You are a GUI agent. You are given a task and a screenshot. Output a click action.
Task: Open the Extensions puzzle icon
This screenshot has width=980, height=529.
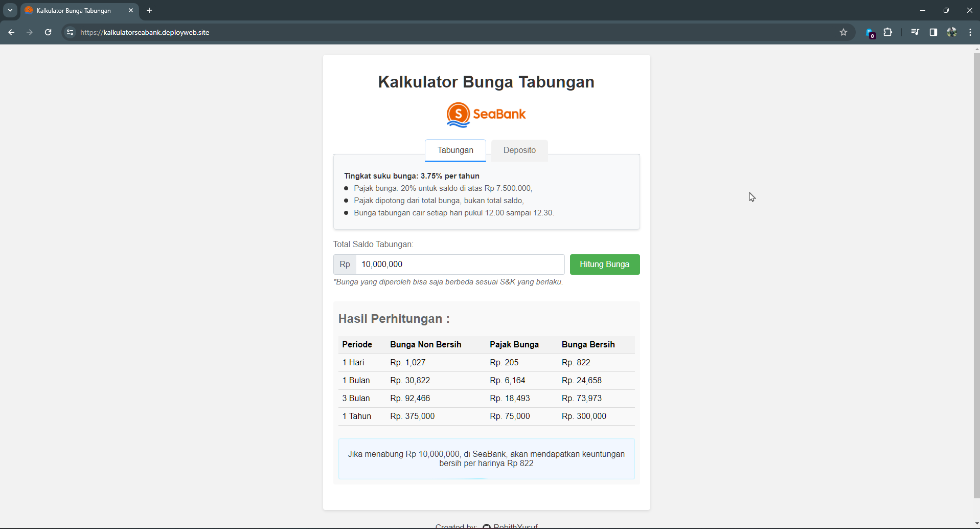[888, 32]
